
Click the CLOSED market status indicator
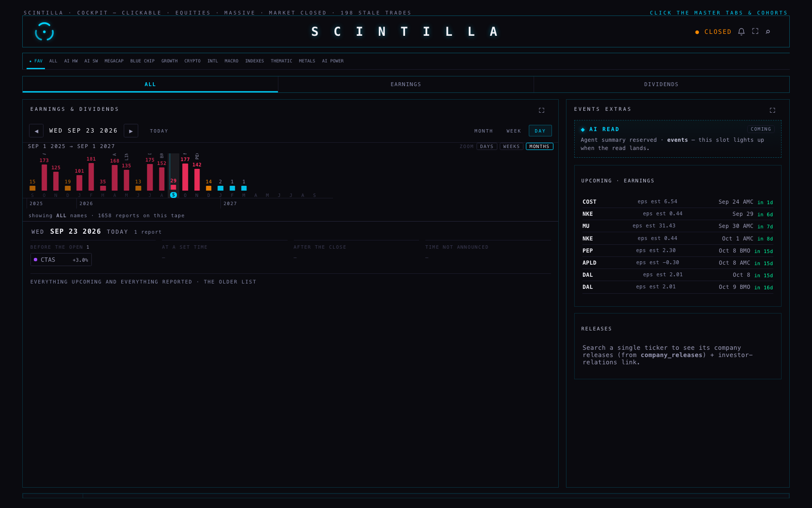click(713, 32)
